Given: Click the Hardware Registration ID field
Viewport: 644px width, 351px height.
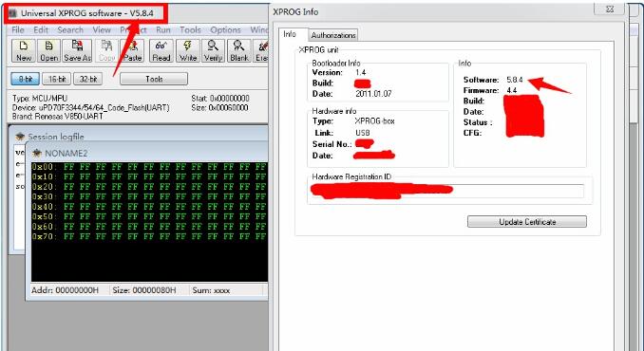Looking at the screenshot, I should (447, 191).
